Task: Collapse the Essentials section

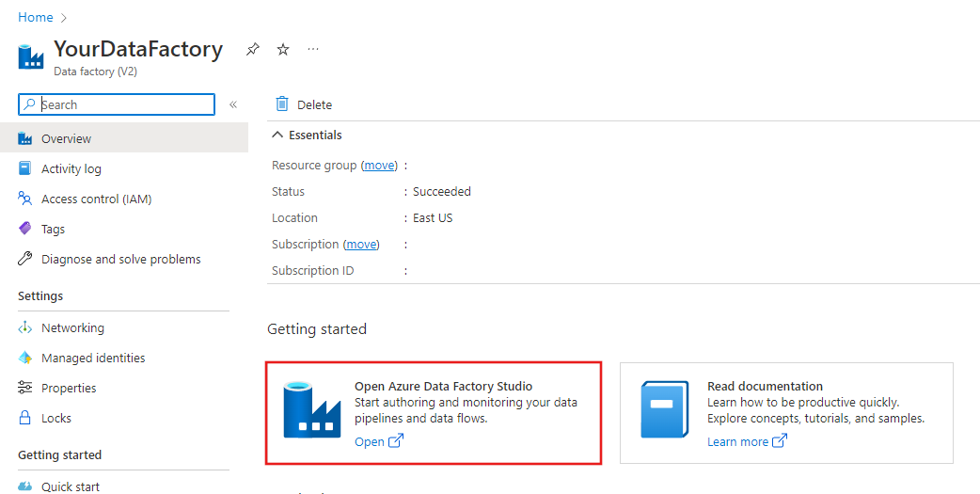Action: (277, 135)
